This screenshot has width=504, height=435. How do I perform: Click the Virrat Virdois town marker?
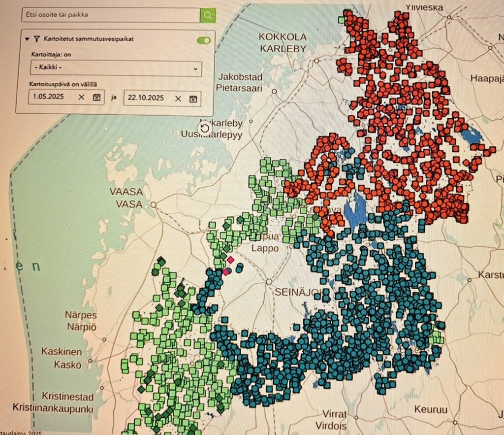(356, 418)
